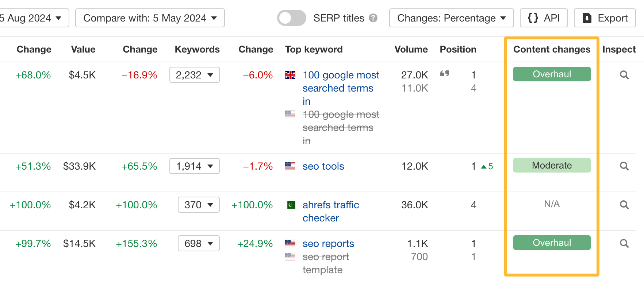Viewport: 644px width, 286px height.
Task: Inspect the 'ahrefs traffic checker' row
Action: click(x=624, y=205)
